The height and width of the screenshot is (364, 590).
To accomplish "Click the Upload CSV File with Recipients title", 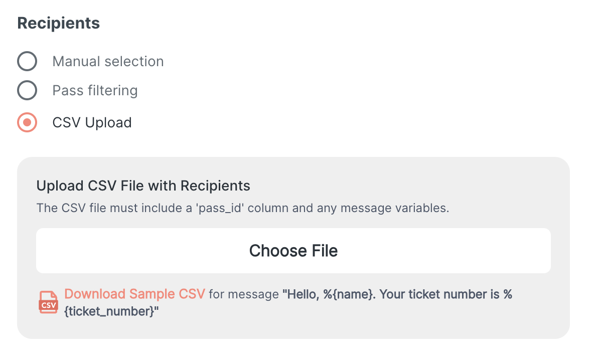I will [x=143, y=186].
